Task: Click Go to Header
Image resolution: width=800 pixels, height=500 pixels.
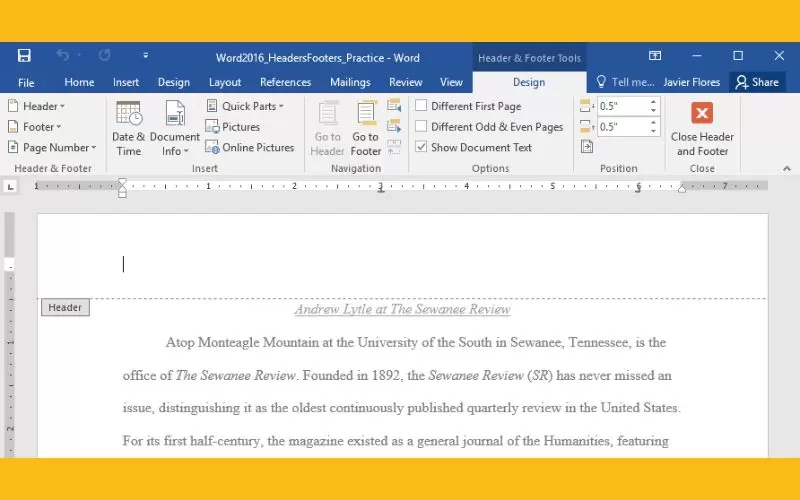Action: tap(327, 129)
